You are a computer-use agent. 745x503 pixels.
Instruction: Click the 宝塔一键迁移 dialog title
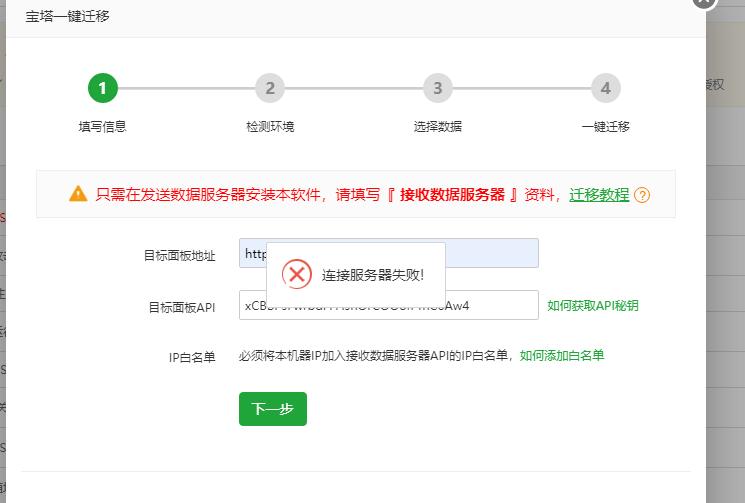coord(67,16)
